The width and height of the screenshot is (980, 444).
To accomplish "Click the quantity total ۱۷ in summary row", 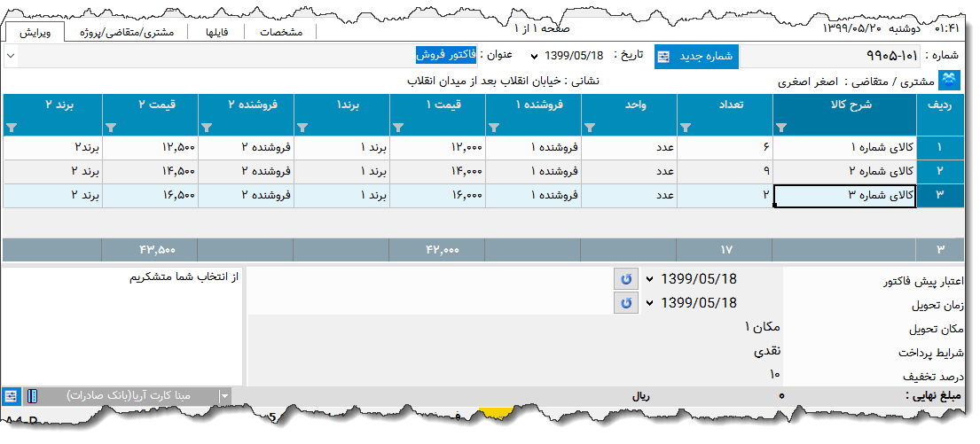I will point(726,250).
